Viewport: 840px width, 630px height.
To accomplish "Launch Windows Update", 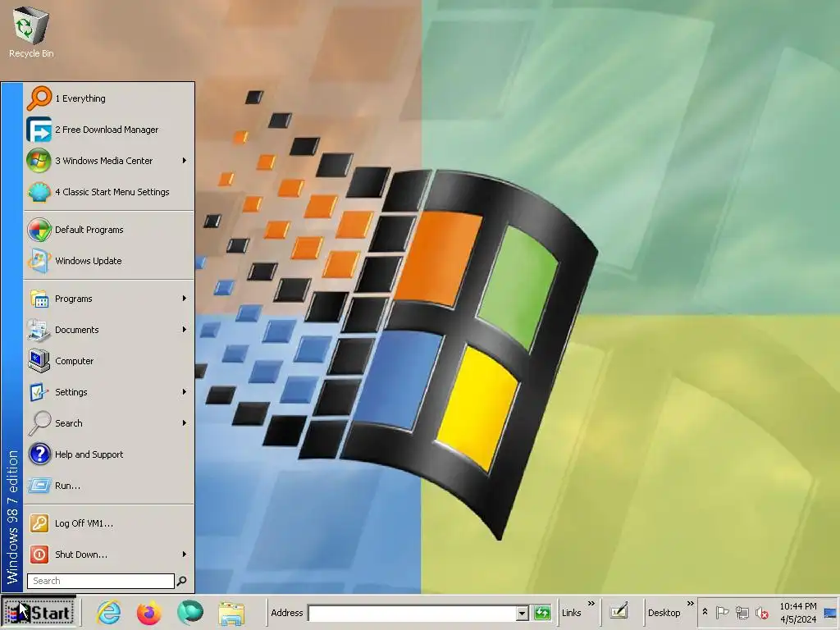I will click(109, 260).
